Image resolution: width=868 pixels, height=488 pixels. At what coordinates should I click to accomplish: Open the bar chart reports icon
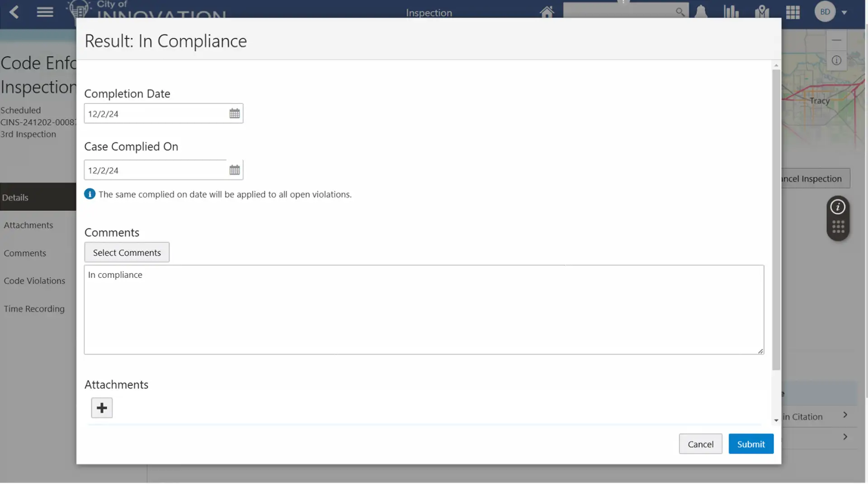coord(731,12)
